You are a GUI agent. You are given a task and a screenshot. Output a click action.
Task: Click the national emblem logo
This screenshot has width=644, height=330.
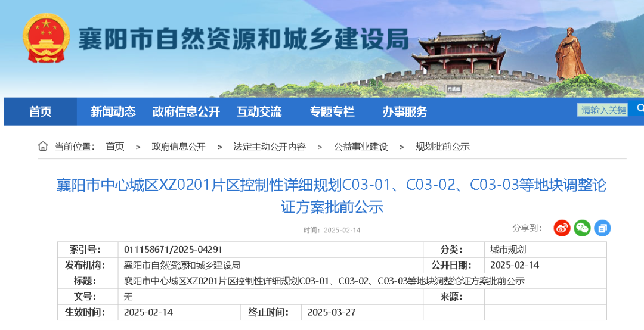pyautogui.click(x=46, y=38)
